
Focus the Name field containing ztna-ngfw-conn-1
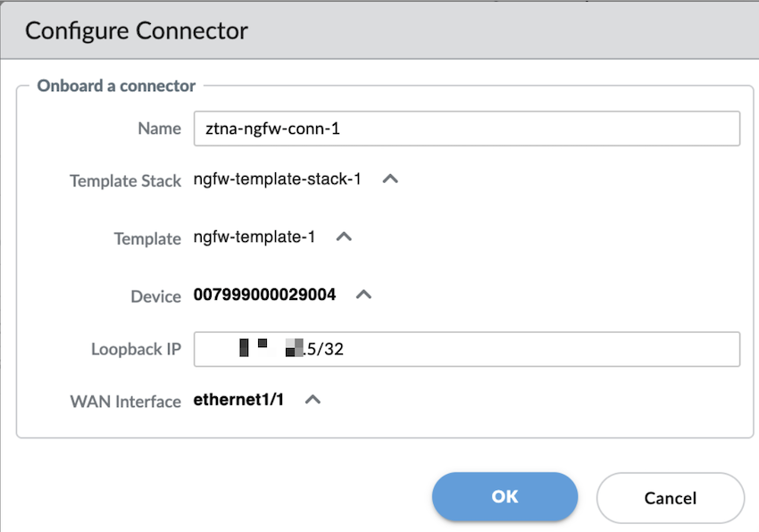466,129
